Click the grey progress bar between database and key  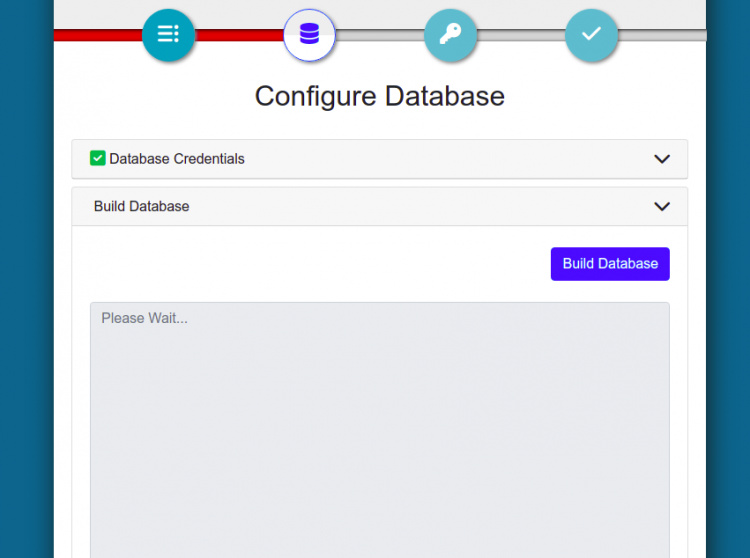click(x=380, y=35)
